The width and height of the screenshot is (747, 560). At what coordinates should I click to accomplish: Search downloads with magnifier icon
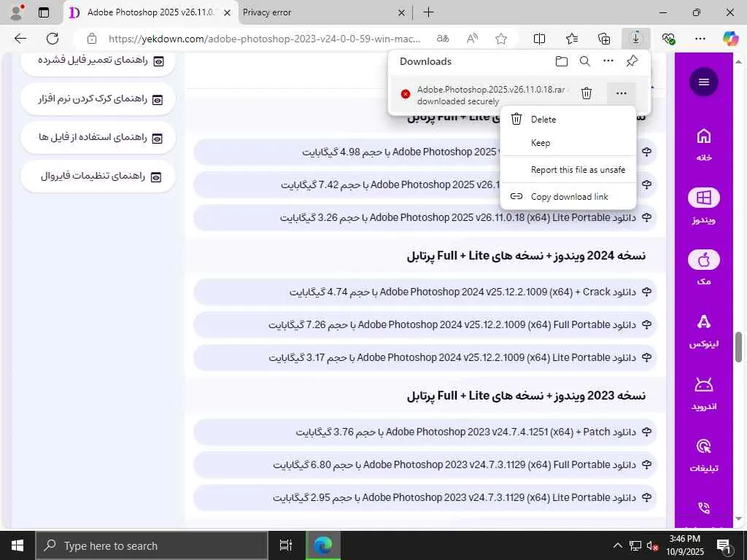point(585,61)
